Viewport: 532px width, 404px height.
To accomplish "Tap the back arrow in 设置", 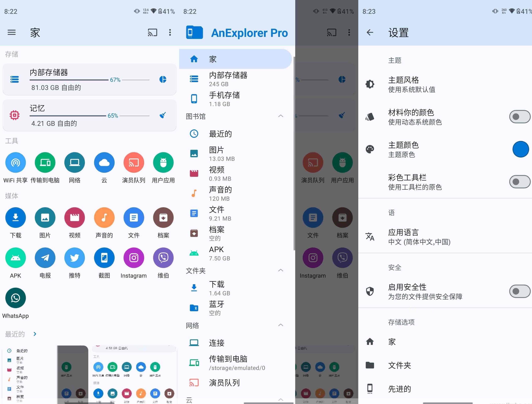I will pos(370,33).
